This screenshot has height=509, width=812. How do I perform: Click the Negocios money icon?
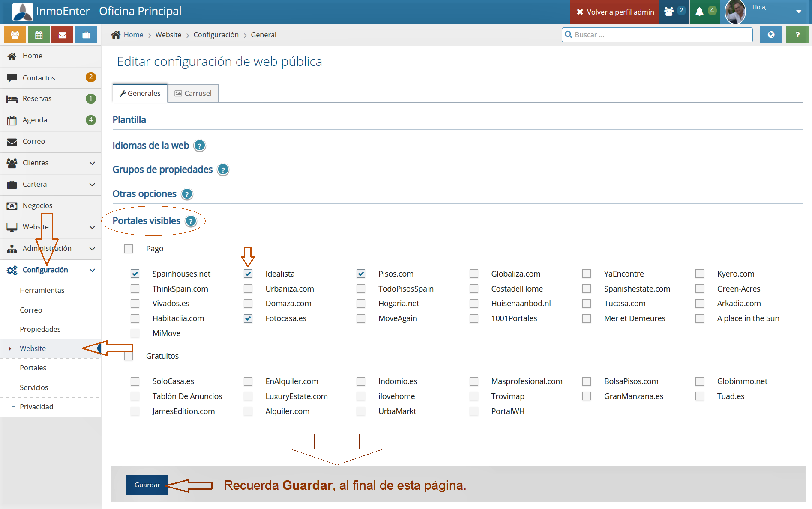[x=12, y=206]
